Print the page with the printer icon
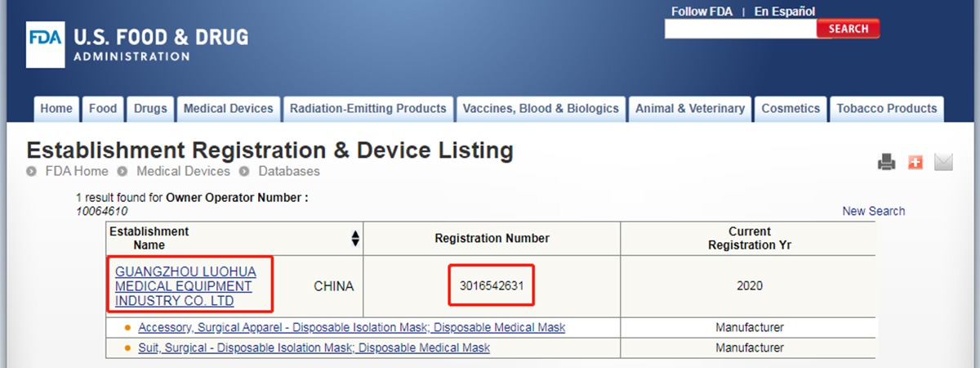 click(x=887, y=162)
